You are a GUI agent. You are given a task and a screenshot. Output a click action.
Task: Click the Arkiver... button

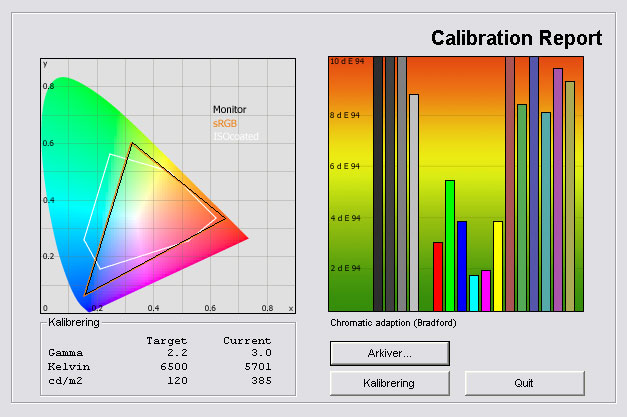click(x=389, y=353)
